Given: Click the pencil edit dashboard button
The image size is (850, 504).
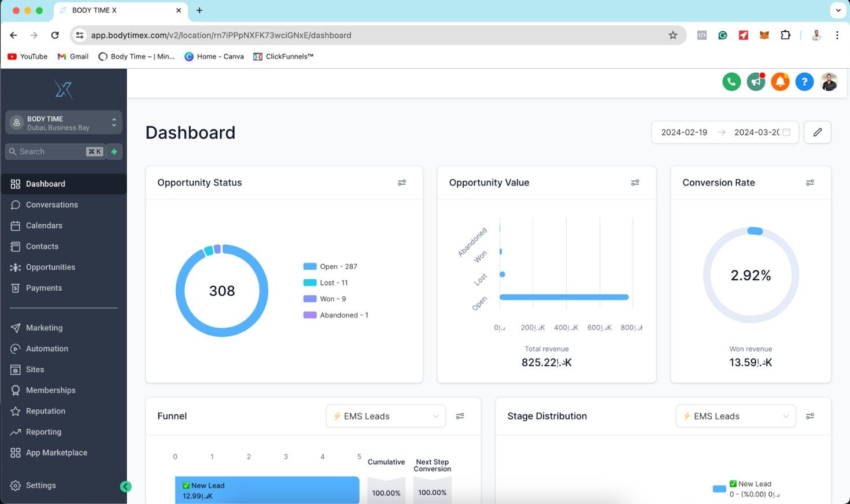Looking at the screenshot, I should point(817,132).
